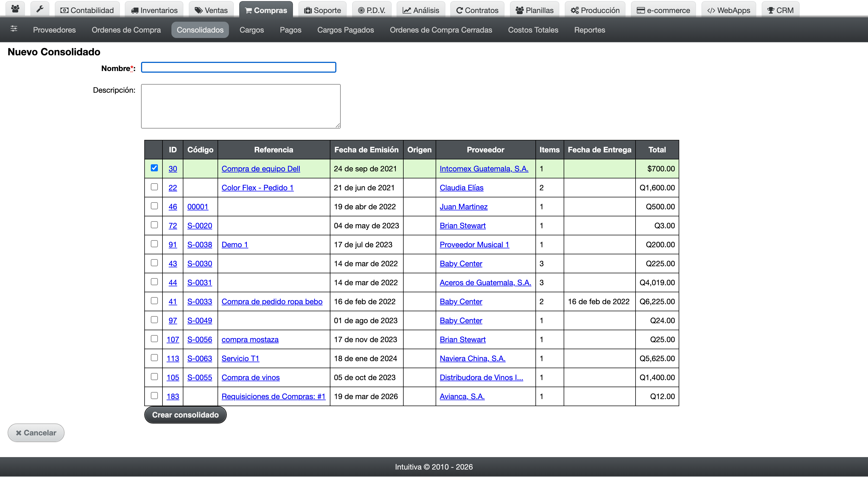Uncheck the order 30 checkbox
This screenshot has height=488, width=868.
pyautogui.click(x=154, y=168)
